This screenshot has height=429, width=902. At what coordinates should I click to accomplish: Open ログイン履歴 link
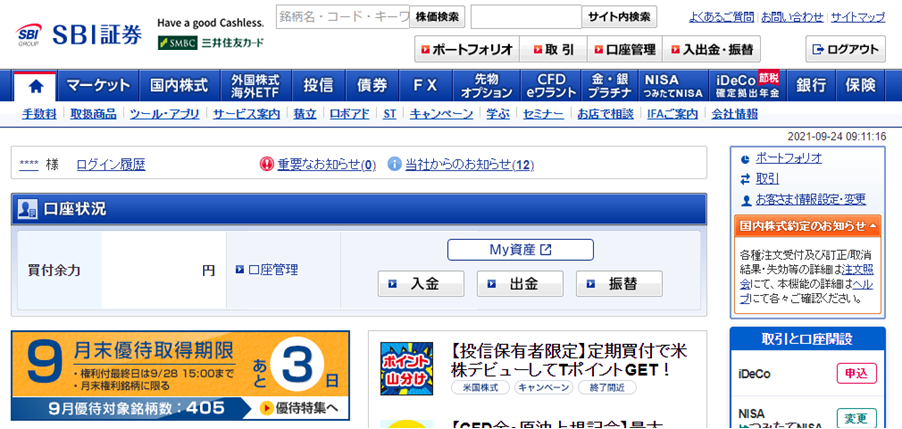tap(111, 165)
